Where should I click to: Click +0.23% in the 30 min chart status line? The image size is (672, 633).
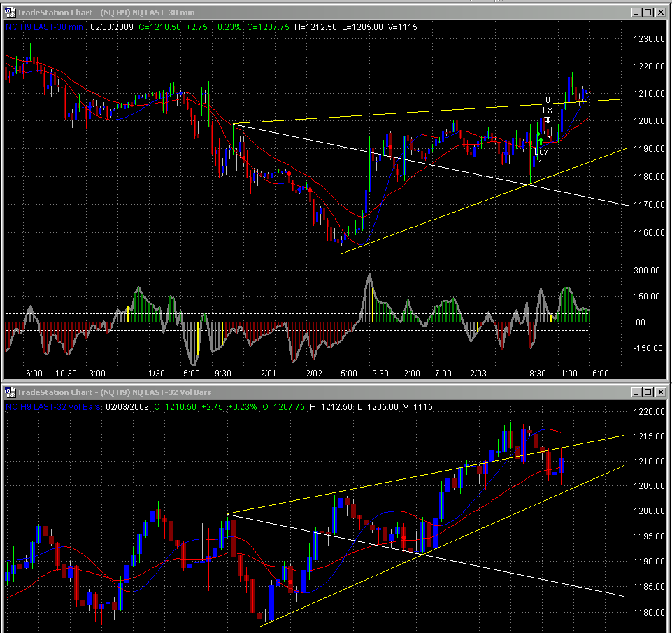click(x=227, y=27)
